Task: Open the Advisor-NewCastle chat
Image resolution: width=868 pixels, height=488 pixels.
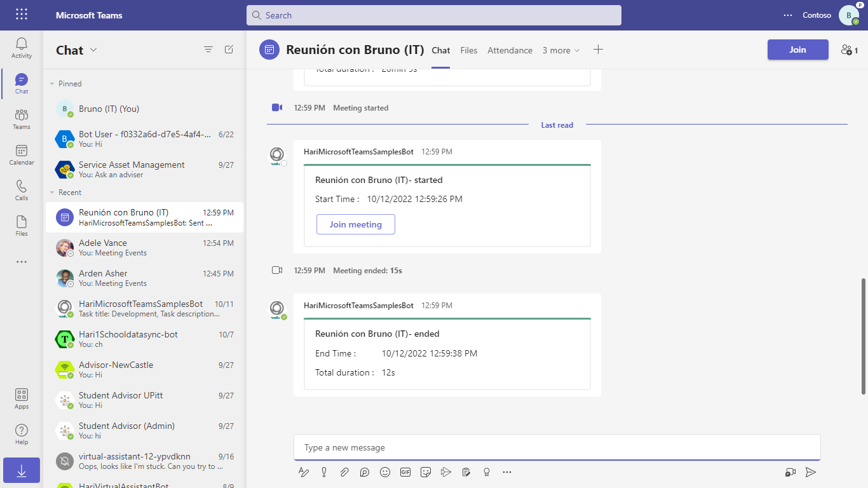Action: pos(144,370)
